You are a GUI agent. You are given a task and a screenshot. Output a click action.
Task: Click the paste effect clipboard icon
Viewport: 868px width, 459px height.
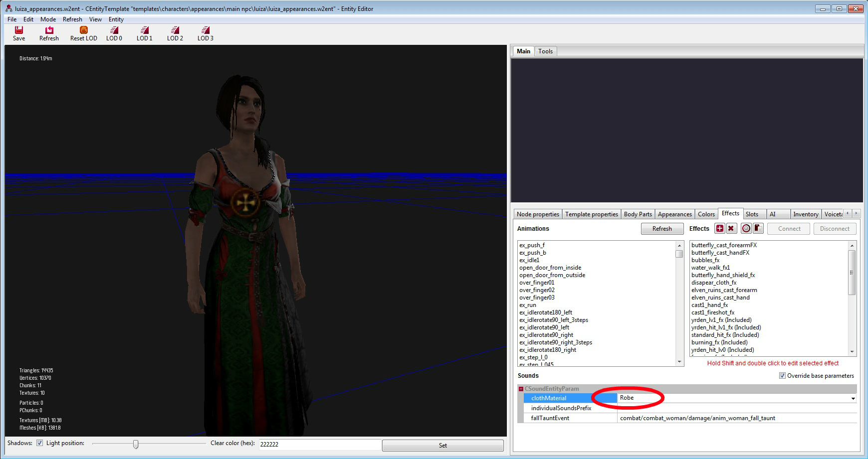758,228
